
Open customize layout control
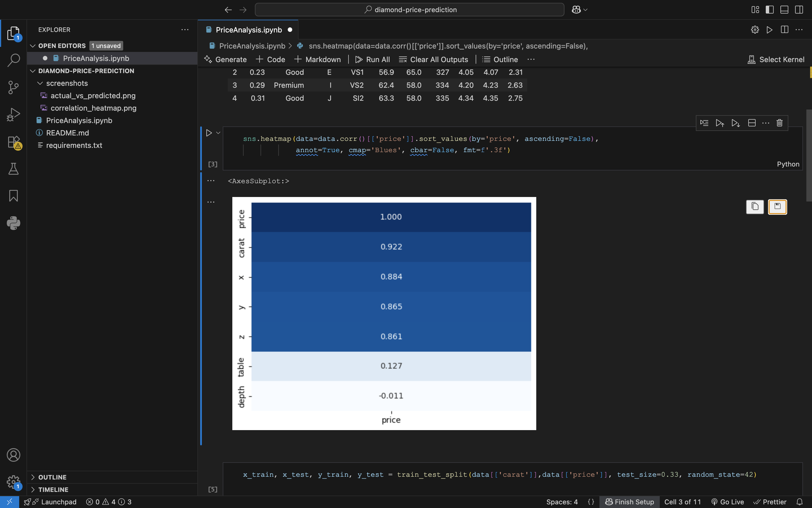click(755, 10)
